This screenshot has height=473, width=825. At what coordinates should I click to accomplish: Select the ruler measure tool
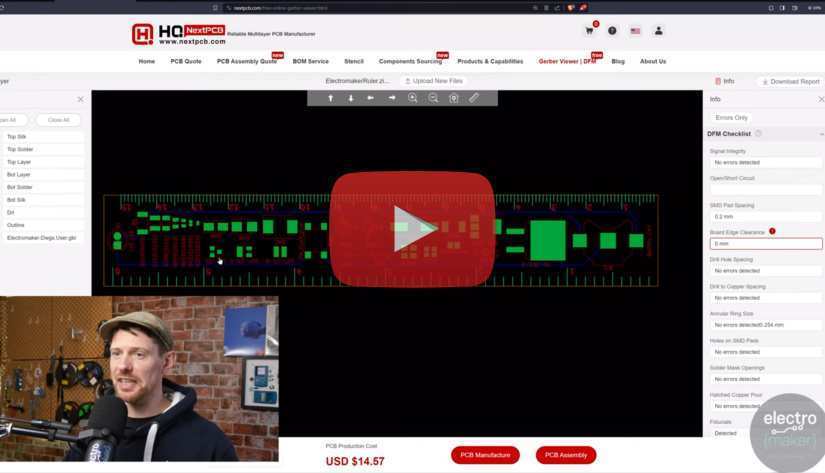click(x=474, y=98)
